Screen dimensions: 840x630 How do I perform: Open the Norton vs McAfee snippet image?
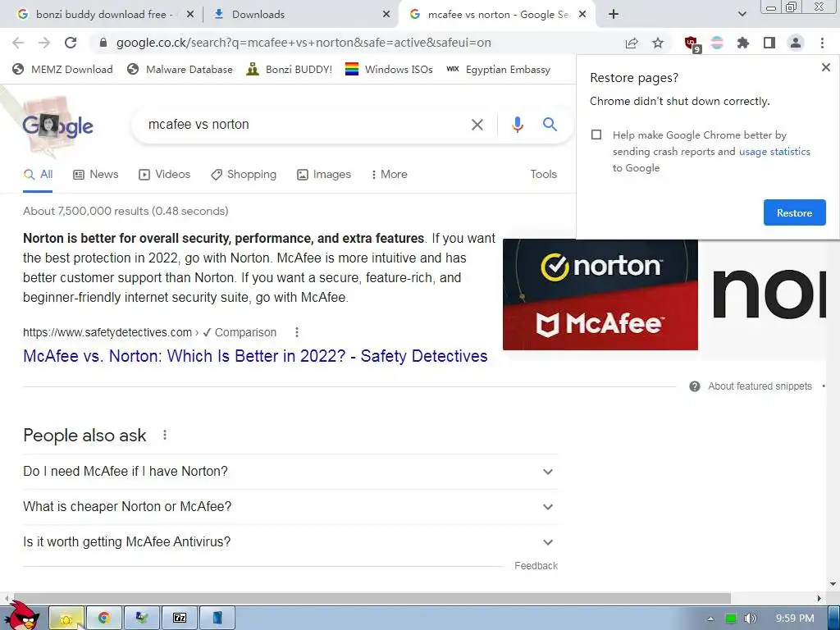600,294
